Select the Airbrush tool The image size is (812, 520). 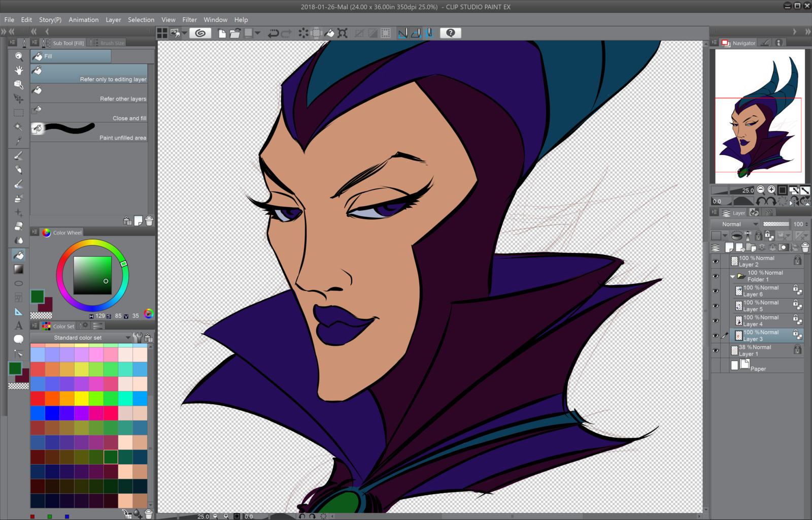point(19,198)
